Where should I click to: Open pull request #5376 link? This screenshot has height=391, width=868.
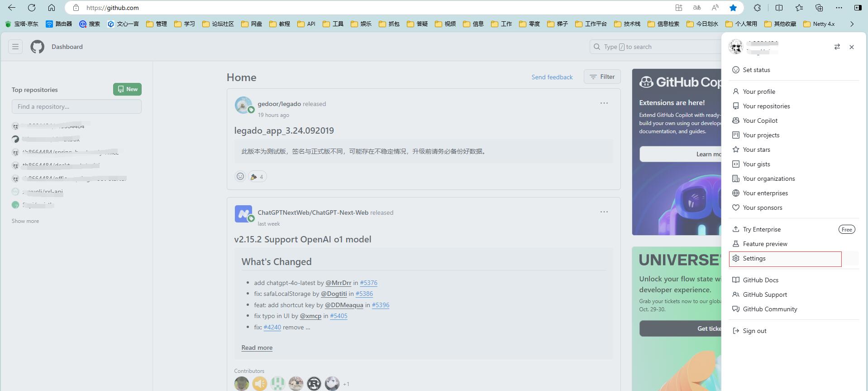tap(368, 283)
